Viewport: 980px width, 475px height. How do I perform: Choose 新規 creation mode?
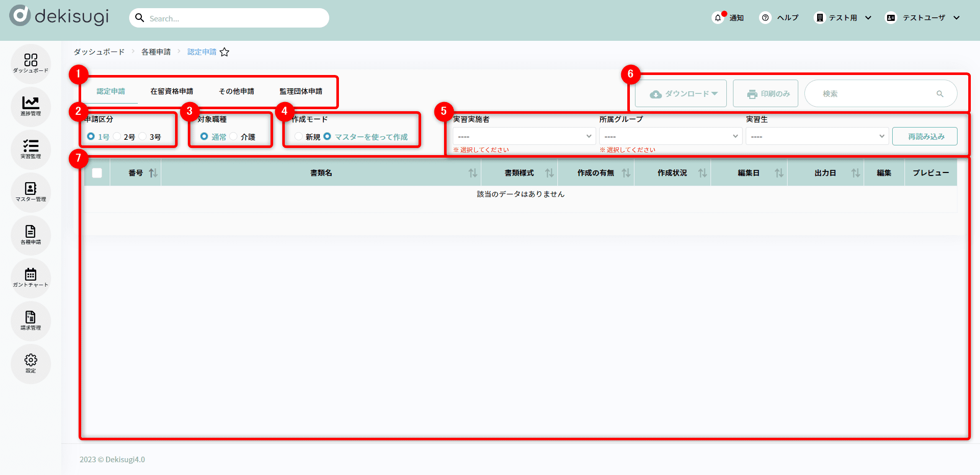click(x=299, y=137)
